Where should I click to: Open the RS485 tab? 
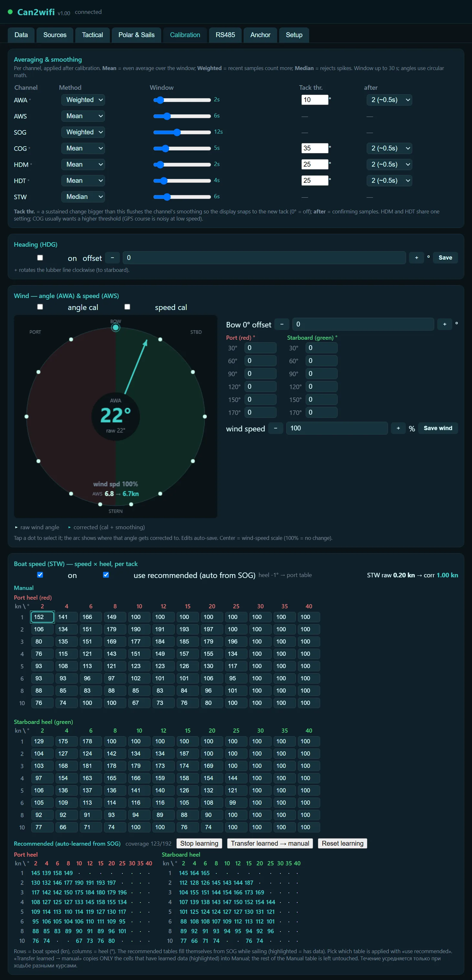(225, 35)
